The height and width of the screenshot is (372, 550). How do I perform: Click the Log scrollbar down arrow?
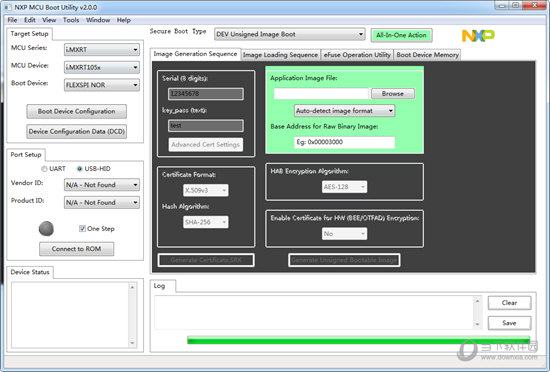click(477, 324)
